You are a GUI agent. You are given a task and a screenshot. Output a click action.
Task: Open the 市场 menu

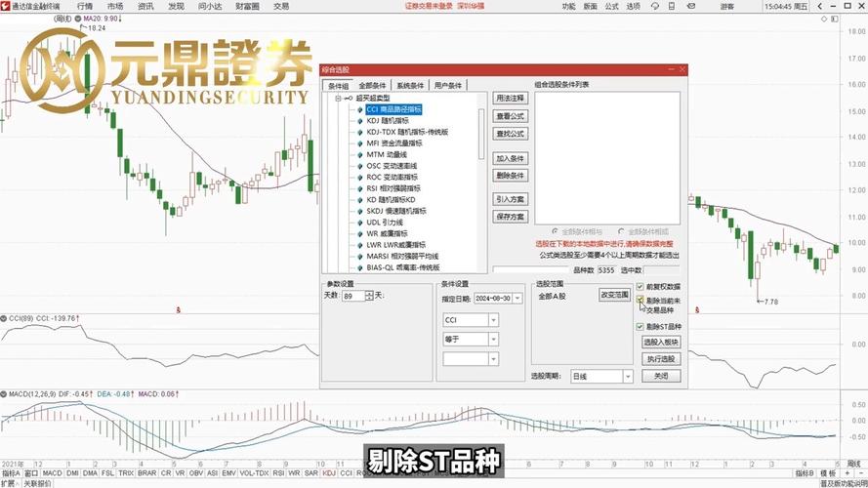115,6
